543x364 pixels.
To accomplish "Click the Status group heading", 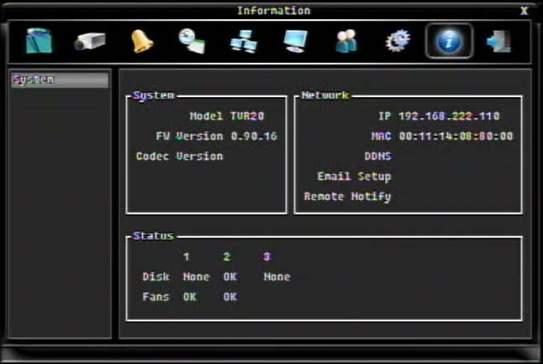I will [x=153, y=236].
